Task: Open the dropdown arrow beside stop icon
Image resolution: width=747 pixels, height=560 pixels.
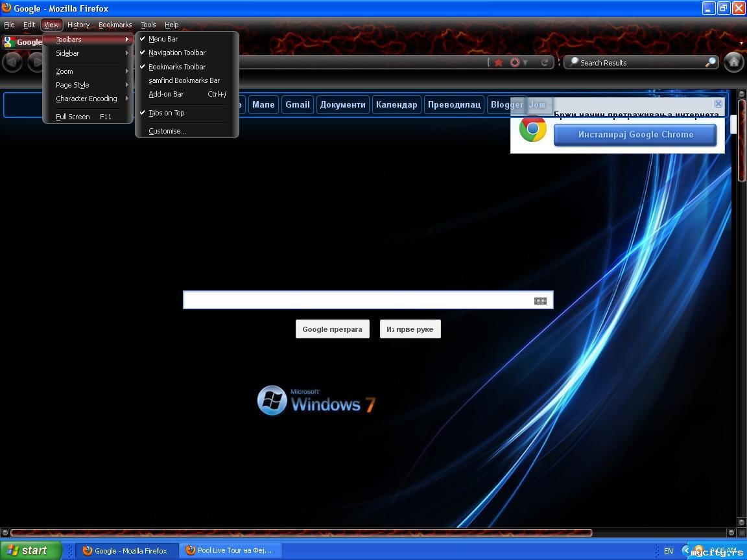Action: [x=525, y=62]
